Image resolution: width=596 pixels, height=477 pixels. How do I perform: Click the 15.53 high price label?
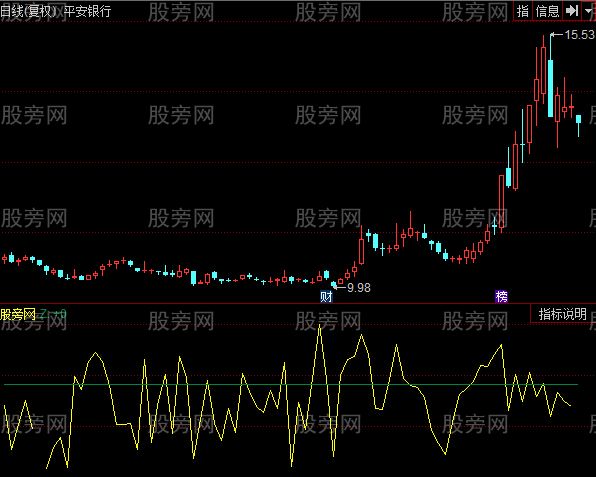[x=579, y=35]
